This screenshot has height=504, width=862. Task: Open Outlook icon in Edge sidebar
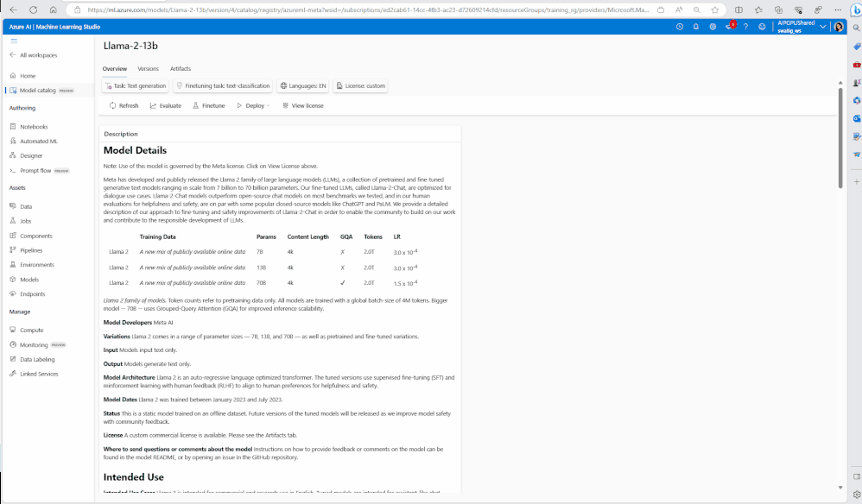tap(857, 118)
